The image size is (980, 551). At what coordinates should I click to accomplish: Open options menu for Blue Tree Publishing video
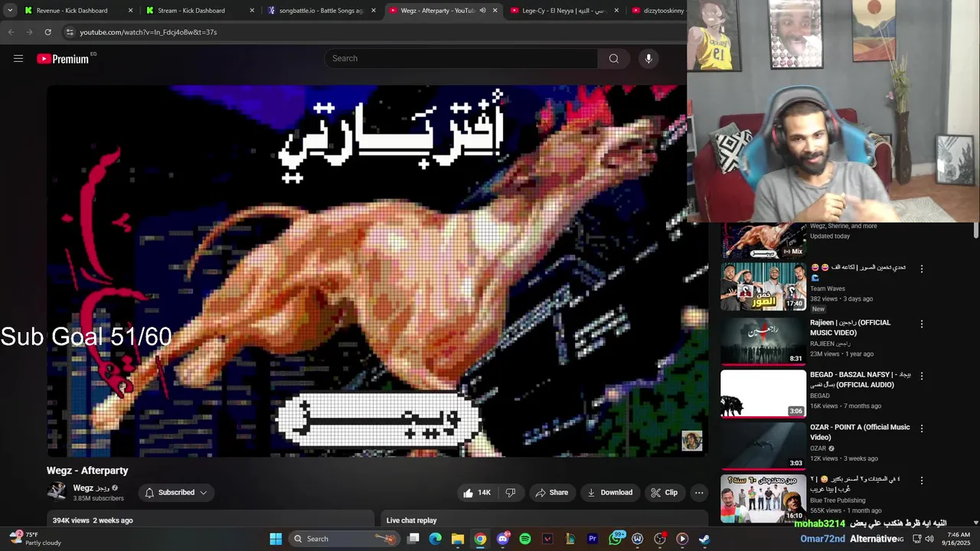click(x=922, y=481)
